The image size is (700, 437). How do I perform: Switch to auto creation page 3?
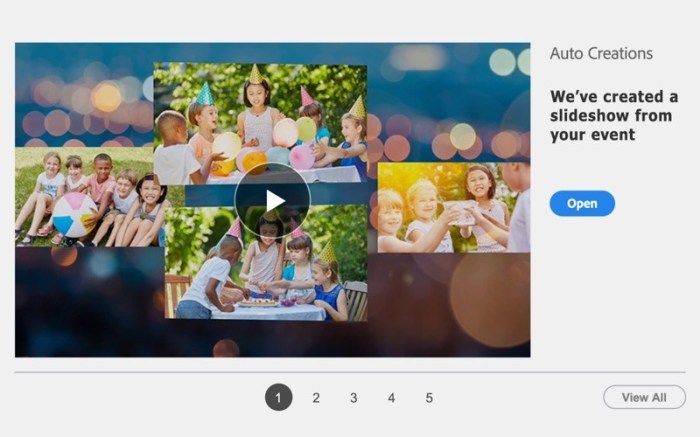[354, 397]
